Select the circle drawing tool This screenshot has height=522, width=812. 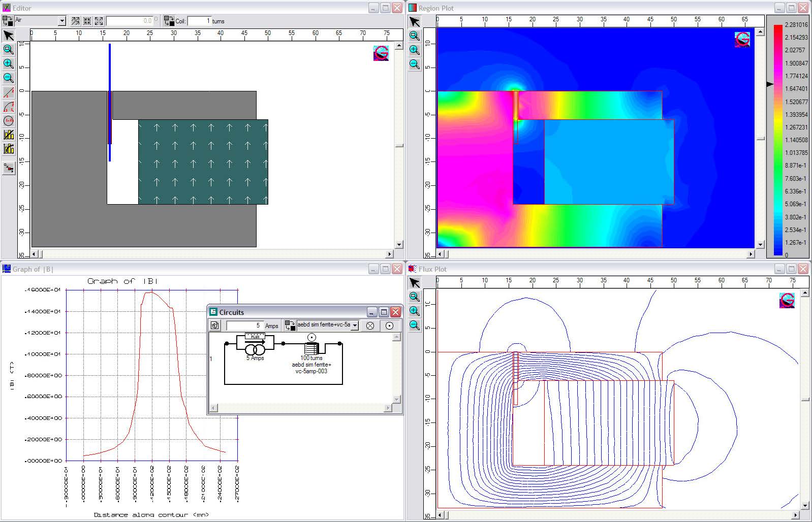click(x=9, y=121)
